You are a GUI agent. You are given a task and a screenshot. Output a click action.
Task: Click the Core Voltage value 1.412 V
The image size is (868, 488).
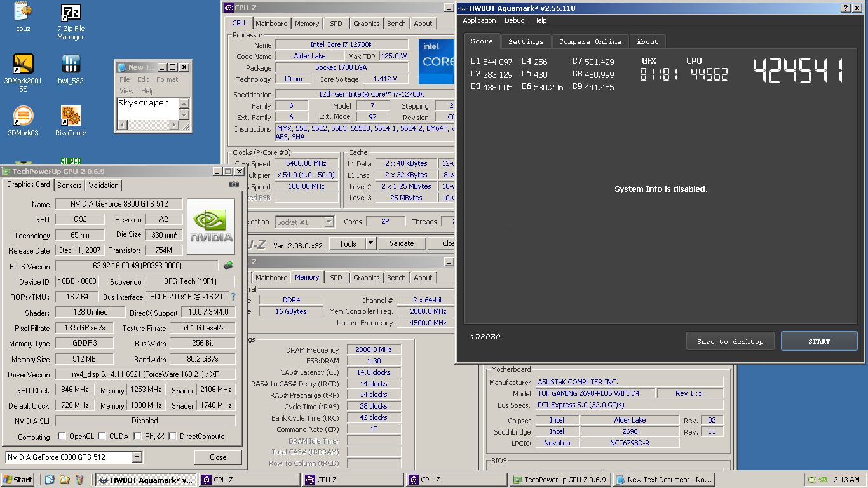pos(385,79)
